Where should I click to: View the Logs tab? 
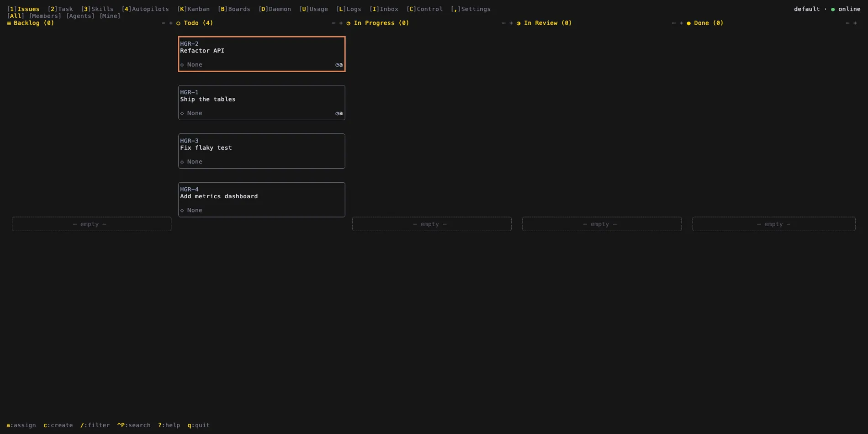tap(349, 9)
